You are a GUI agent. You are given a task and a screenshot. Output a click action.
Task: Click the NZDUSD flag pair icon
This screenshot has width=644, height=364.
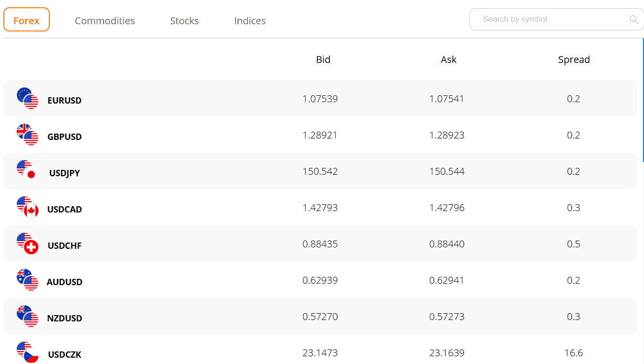click(x=28, y=316)
